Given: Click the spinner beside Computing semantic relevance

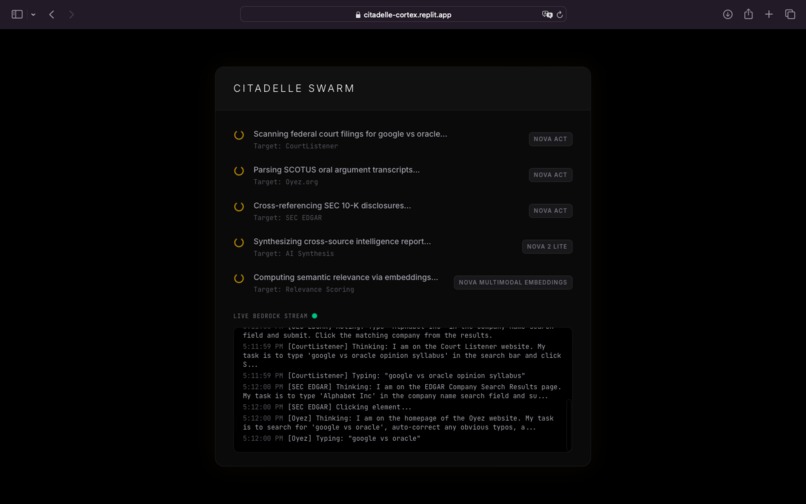Looking at the screenshot, I should pos(239,279).
